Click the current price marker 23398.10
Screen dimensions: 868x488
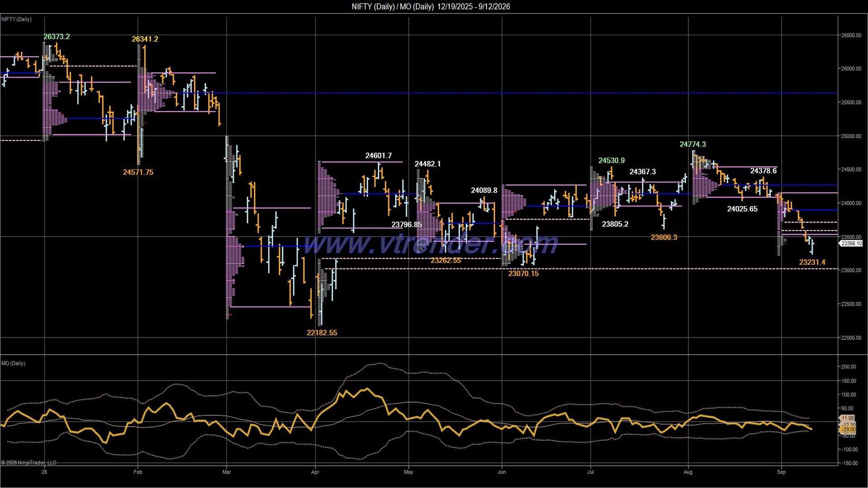[851, 244]
